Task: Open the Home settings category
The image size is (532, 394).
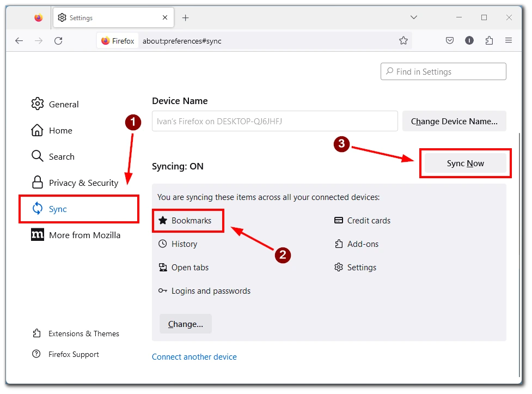Action: click(x=52, y=130)
